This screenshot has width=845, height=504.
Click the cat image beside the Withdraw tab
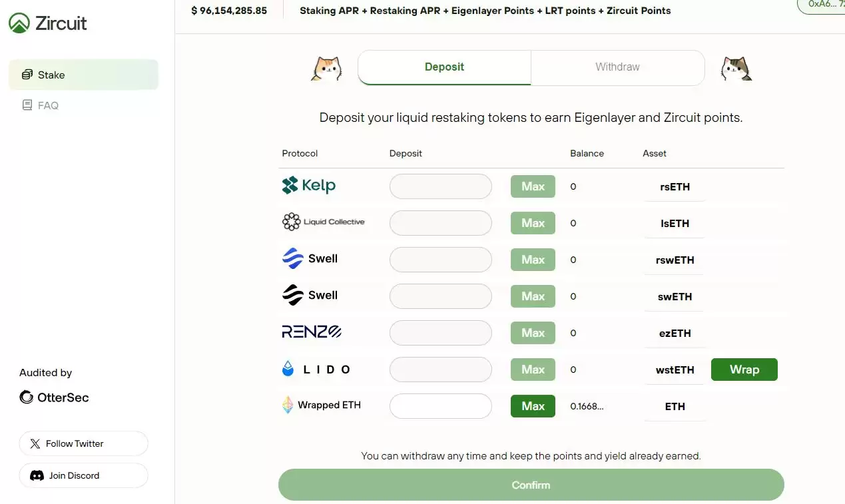pyautogui.click(x=735, y=67)
